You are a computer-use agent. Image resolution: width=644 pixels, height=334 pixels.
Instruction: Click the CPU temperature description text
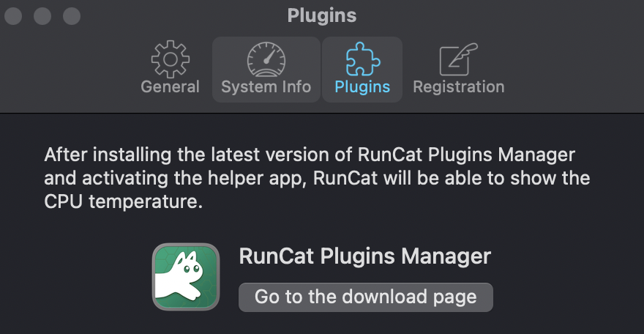tap(317, 178)
